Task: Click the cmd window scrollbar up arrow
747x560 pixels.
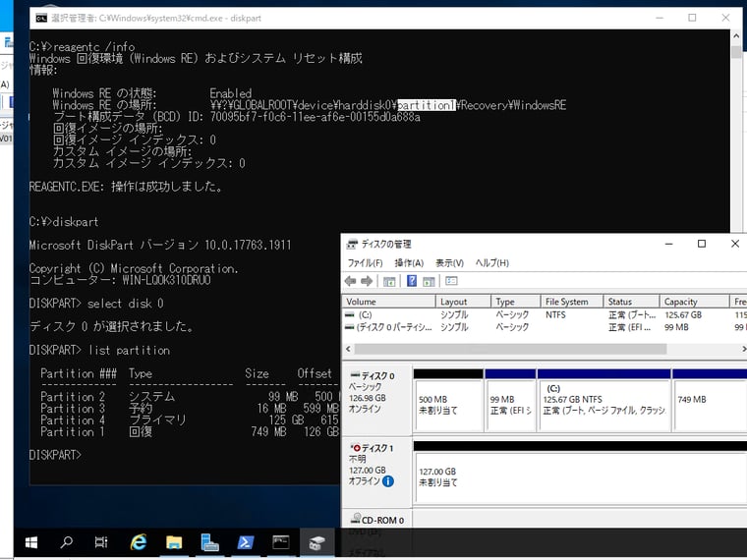Action: click(x=736, y=36)
